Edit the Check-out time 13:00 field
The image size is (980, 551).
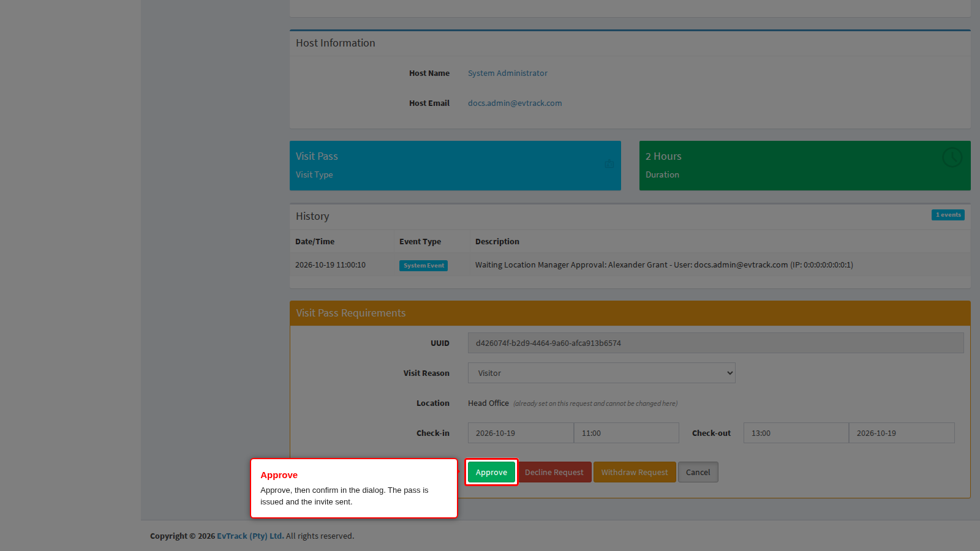pos(796,433)
